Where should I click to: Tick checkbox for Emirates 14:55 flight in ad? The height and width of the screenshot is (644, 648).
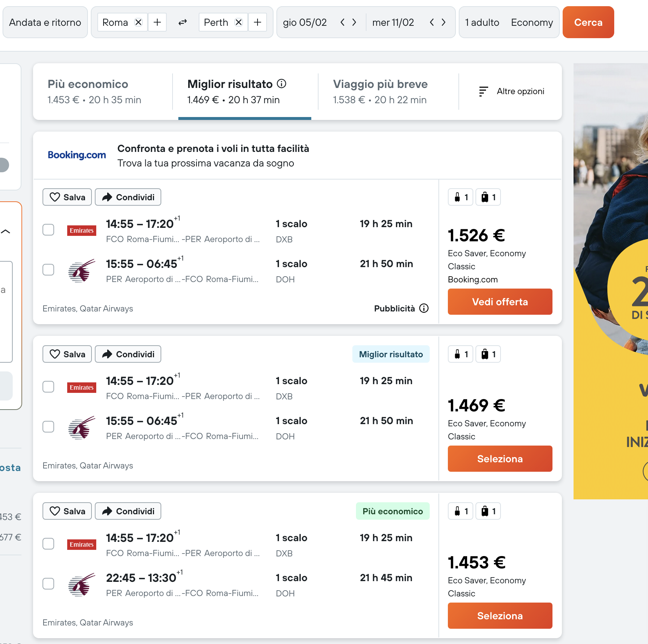[48, 230]
